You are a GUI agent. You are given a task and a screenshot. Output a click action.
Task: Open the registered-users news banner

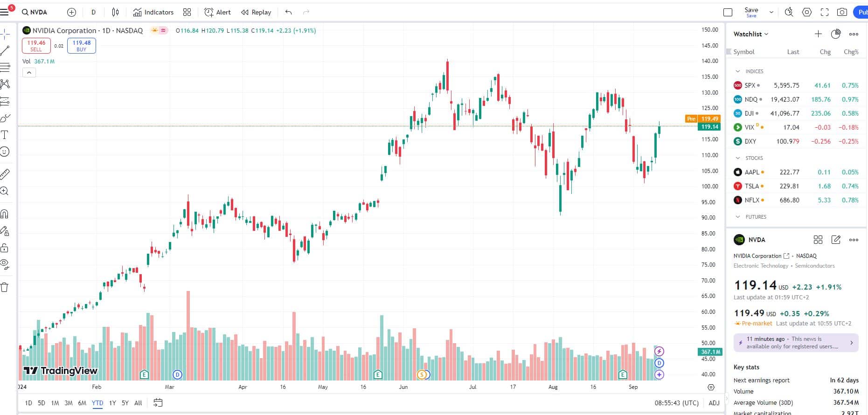796,343
